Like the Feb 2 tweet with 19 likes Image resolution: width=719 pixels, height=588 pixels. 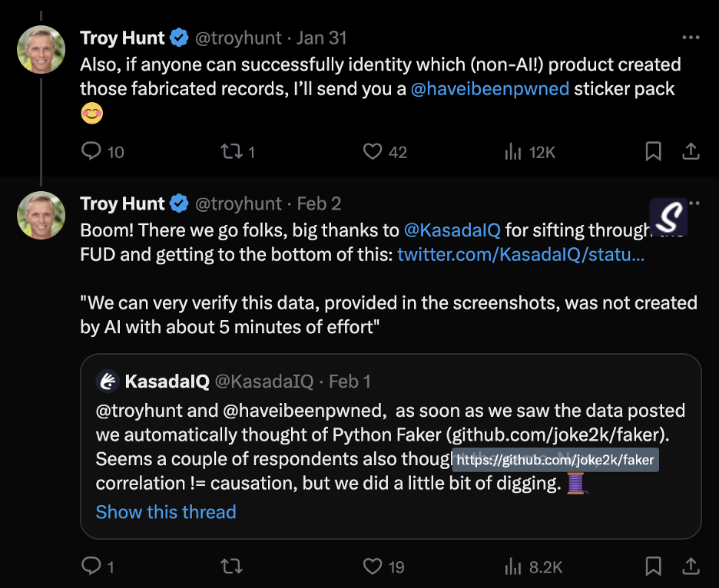coord(373,567)
